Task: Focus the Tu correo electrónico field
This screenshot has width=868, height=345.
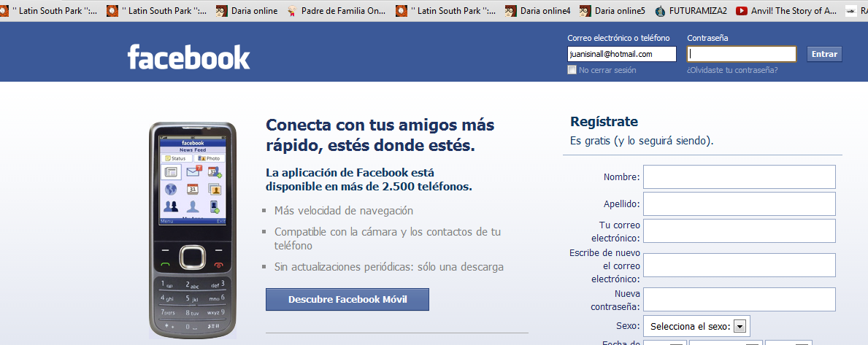Action: [x=739, y=231]
